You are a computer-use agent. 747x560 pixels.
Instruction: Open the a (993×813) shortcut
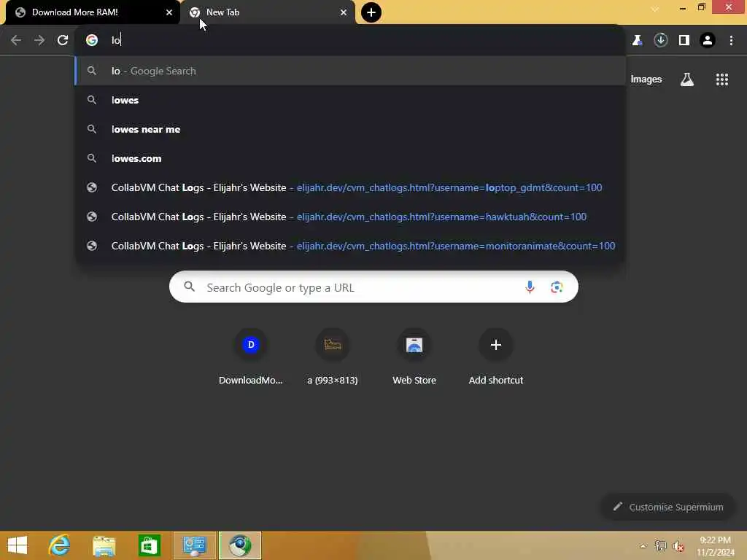pos(333,357)
